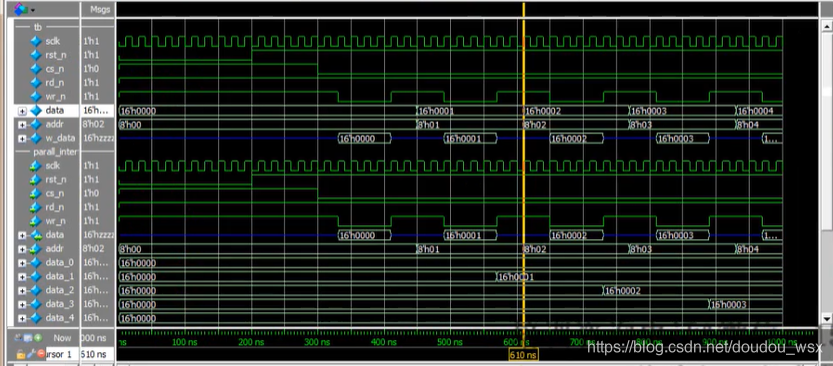The image size is (833, 366).
Task: Click 16'h0002 segment on w_data waveform
Action: click(577, 139)
